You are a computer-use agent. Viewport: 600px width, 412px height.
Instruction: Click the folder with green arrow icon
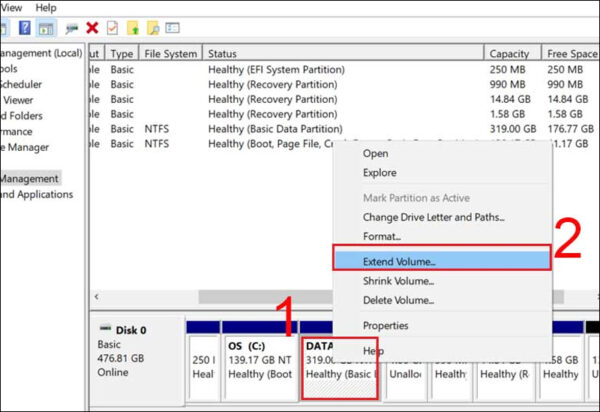point(132,29)
